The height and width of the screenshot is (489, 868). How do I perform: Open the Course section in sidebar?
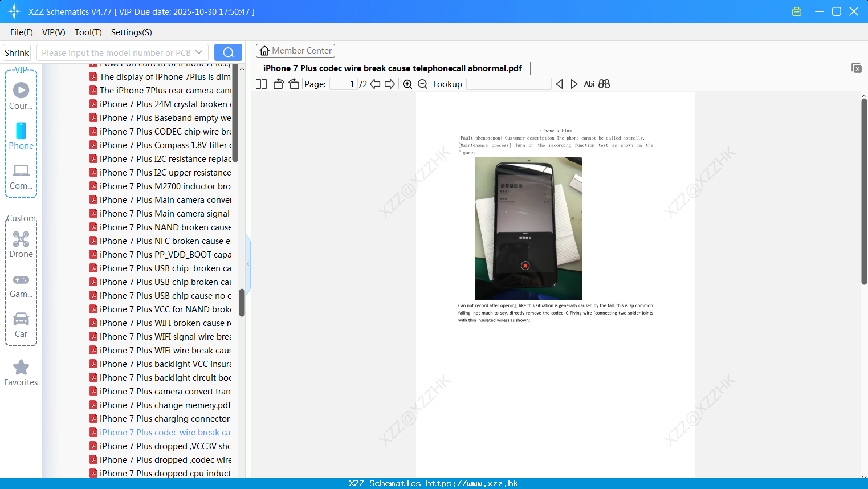point(21,96)
